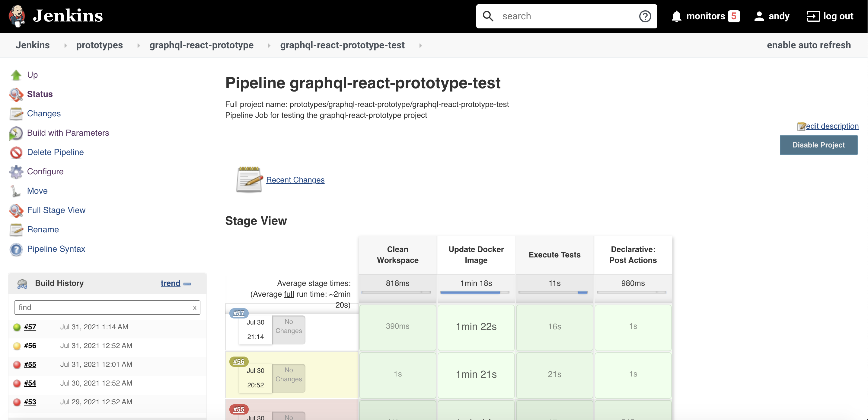
Task: Click green status ball for build #57
Action: coord(17,327)
